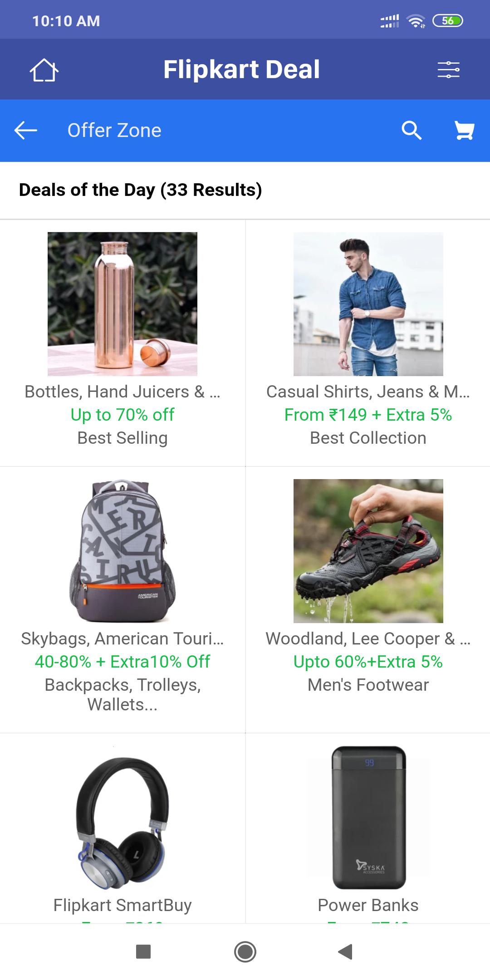Tap Android recent apps square button
490x980 pixels.
click(x=143, y=951)
